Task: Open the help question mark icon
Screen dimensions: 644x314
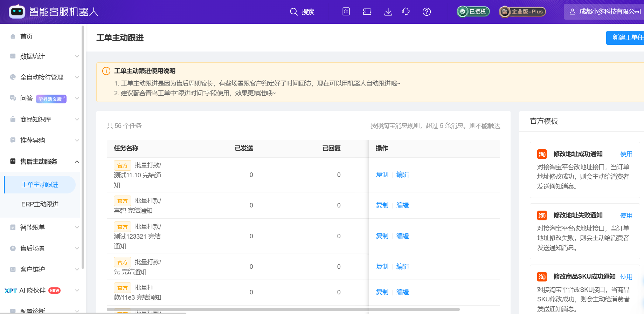Action: point(427,12)
